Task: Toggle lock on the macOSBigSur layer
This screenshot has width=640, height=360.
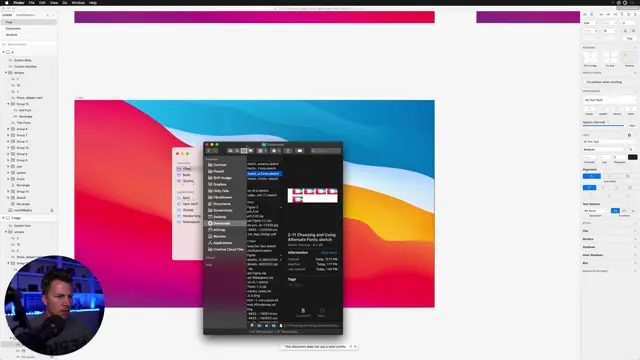Action: tap(52, 210)
